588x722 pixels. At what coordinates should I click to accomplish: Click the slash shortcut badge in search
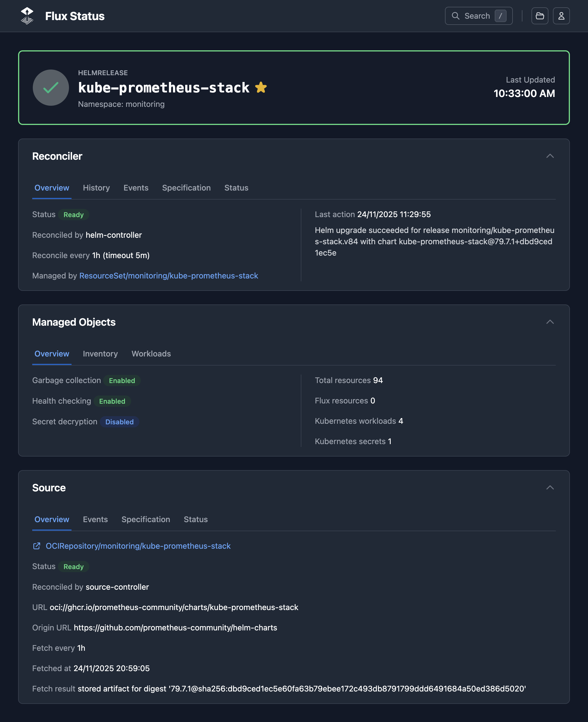[501, 16]
